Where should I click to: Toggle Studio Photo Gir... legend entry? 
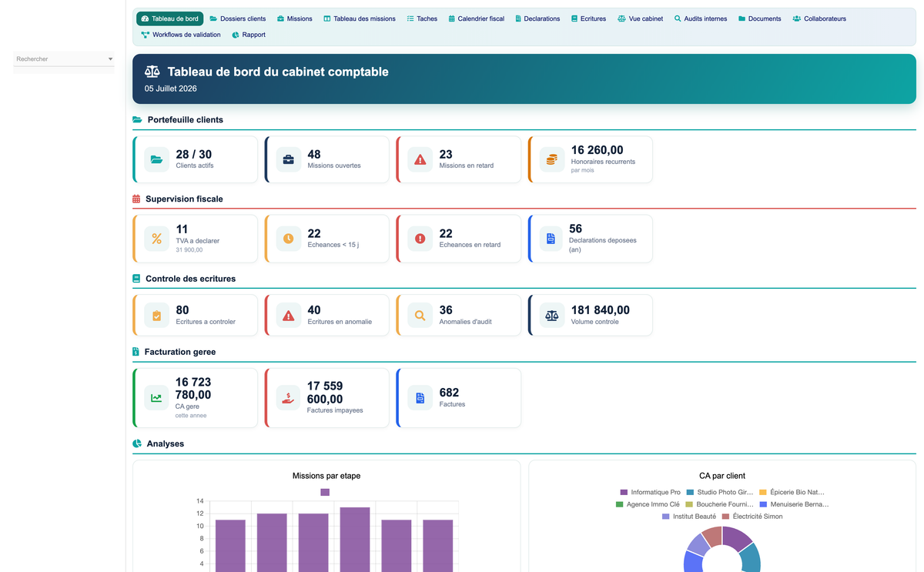click(720, 492)
